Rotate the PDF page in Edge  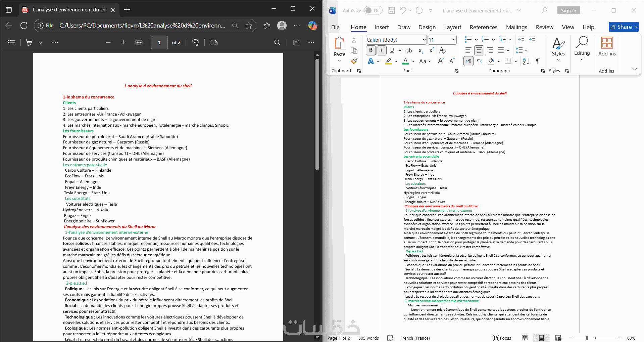pos(195,42)
